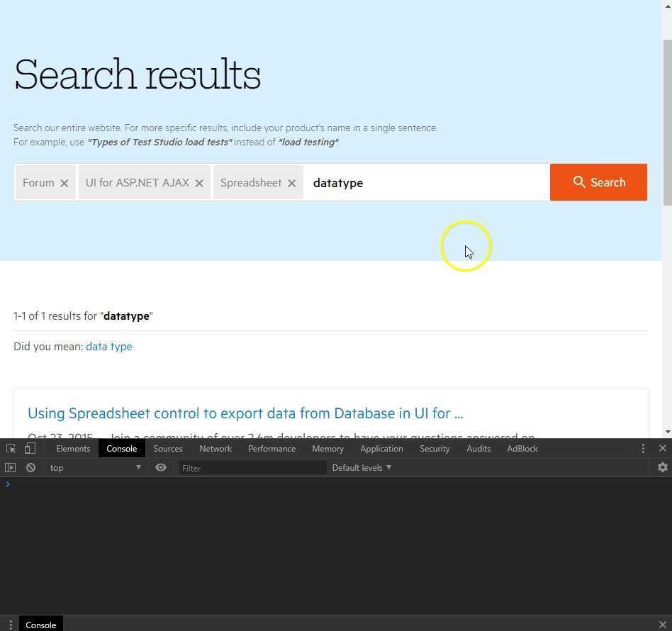This screenshot has height=631, width=672.
Task: Open the Elements tab in DevTools
Action: [x=73, y=448]
